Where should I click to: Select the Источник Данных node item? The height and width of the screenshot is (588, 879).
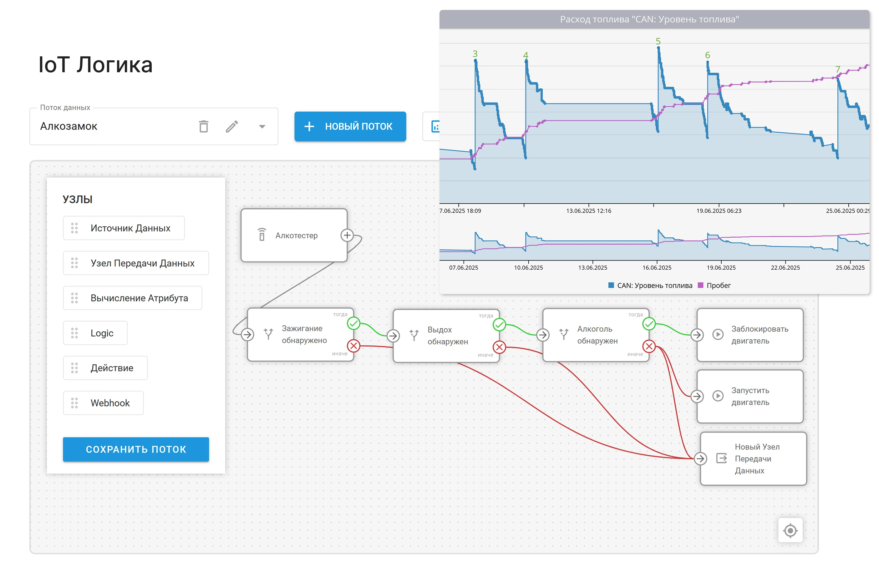pos(124,228)
